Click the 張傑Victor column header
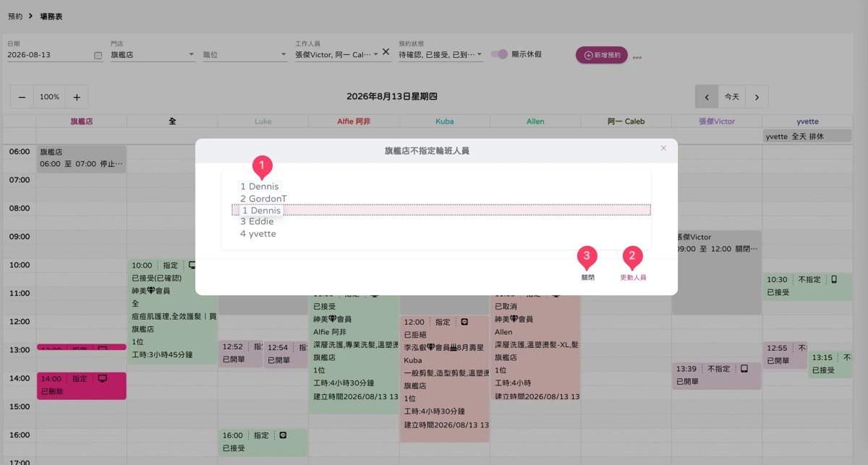 [x=717, y=121]
